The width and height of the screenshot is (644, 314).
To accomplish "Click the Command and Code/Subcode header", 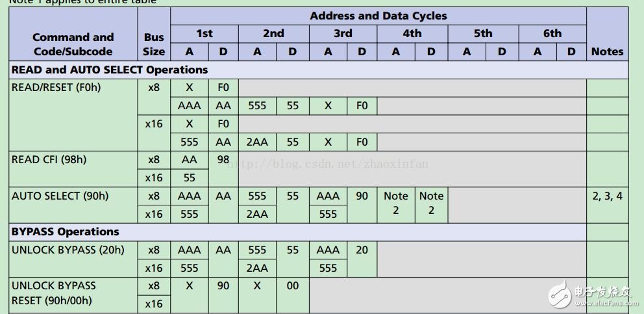I will tap(73, 44).
